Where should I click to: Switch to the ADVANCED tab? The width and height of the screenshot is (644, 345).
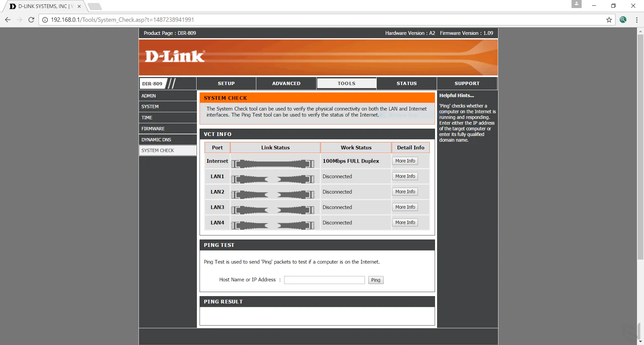pyautogui.click(x=286, y=83)
